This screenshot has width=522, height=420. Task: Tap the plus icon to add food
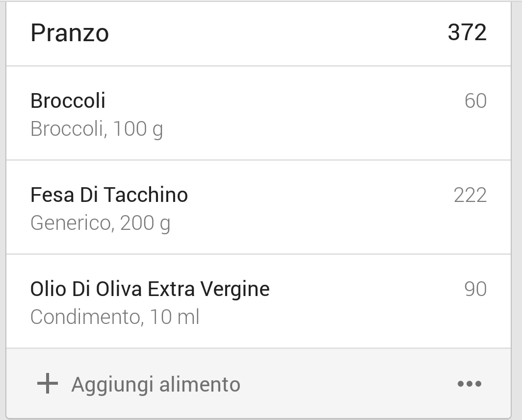click(47, 383)
